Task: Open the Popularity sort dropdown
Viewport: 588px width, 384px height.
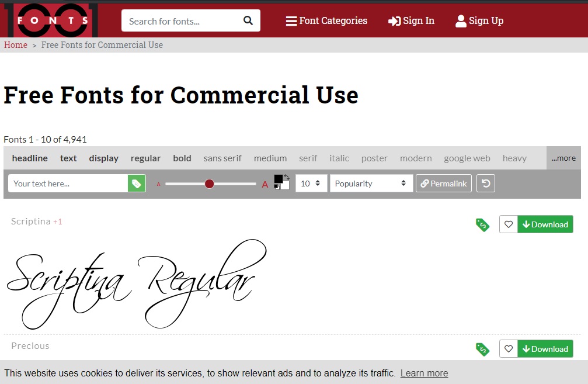Action: (x=371, y=184)
